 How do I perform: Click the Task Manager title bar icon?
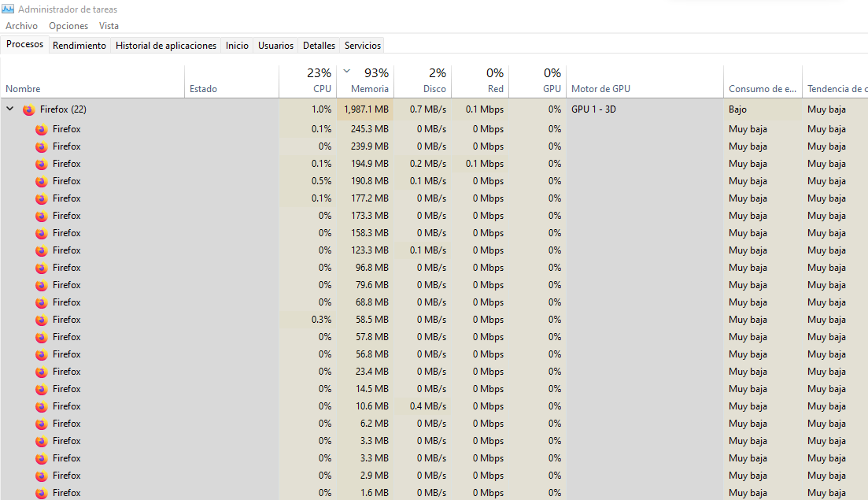pyautogui.click(x=8, y=9)
